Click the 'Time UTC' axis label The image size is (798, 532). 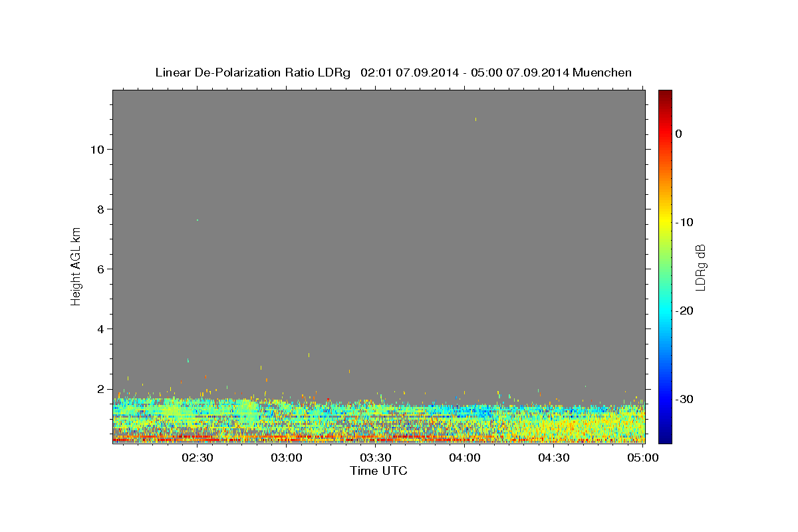pos(378,471)
